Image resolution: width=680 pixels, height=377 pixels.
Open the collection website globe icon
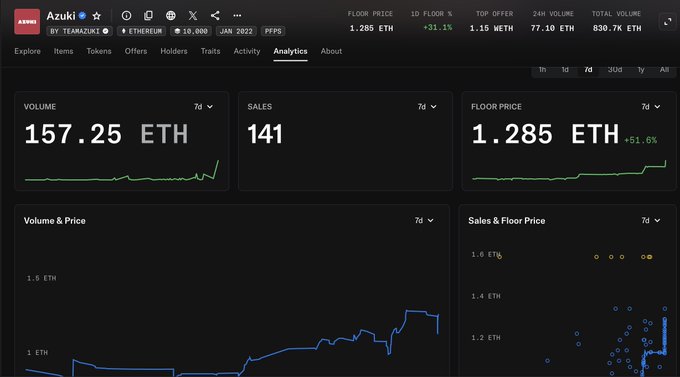coord(171,16)
